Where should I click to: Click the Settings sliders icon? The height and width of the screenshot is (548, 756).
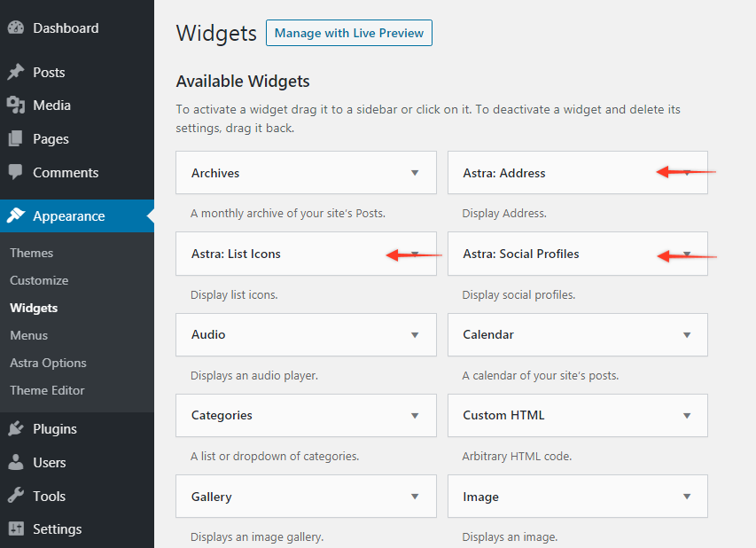point(15,529)
